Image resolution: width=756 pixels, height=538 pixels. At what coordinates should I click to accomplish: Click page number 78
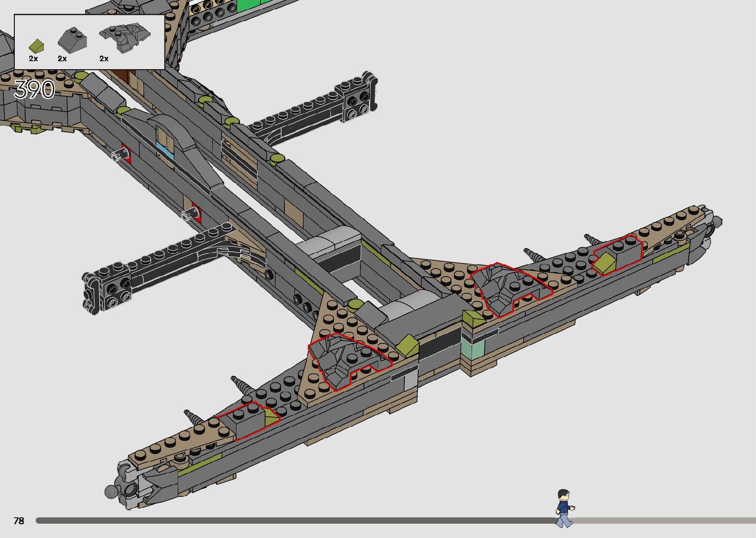point(19,521)
